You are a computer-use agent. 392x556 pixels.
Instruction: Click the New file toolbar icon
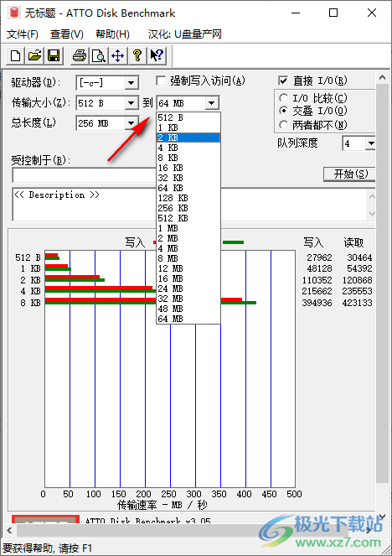pos(16,55)
